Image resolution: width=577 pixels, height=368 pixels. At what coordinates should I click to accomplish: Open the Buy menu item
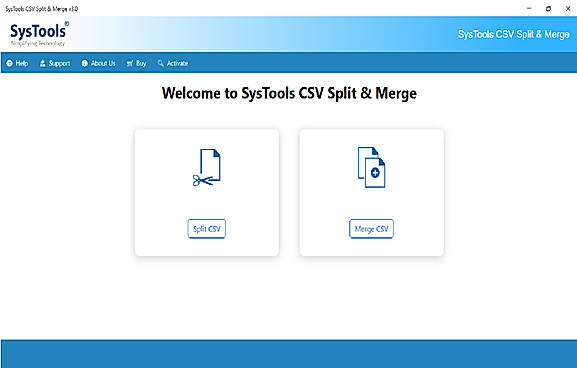137,63
